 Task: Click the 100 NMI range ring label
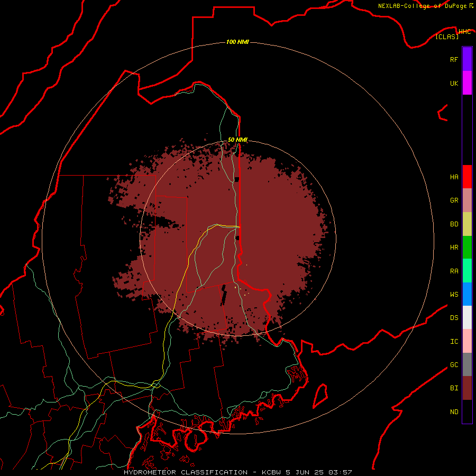(237, 42)
